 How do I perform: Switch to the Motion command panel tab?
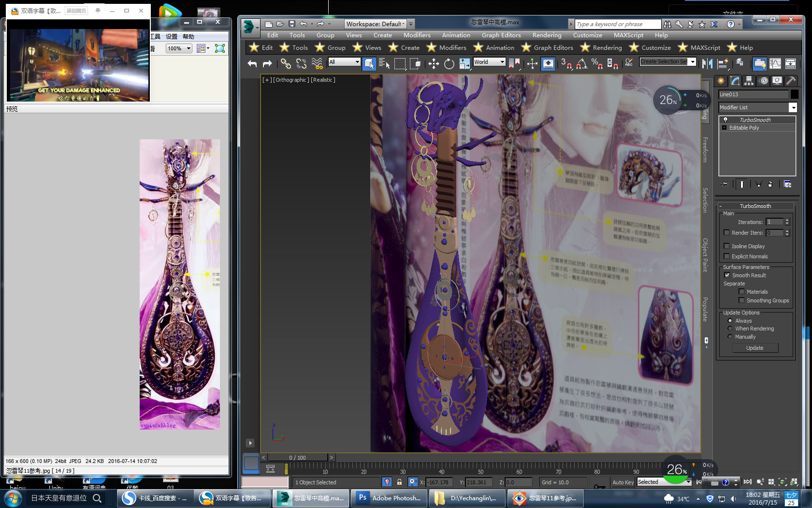coord(764,81)
